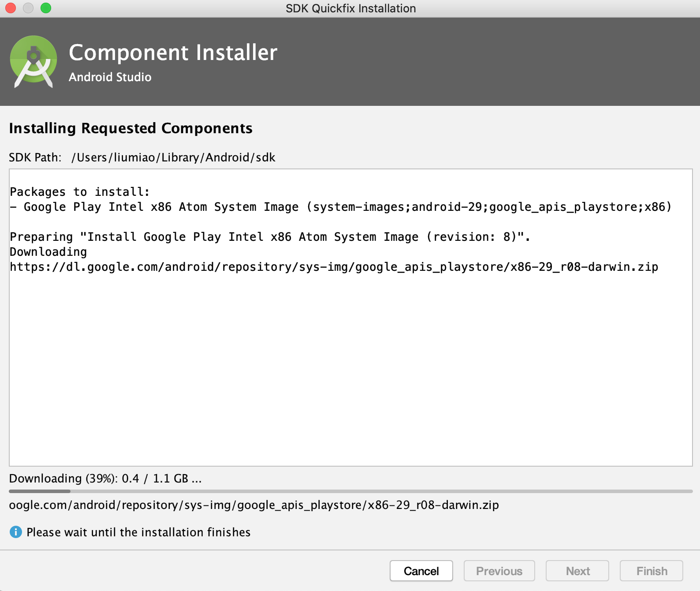Click the disabled Finish button

pos(652,571)
